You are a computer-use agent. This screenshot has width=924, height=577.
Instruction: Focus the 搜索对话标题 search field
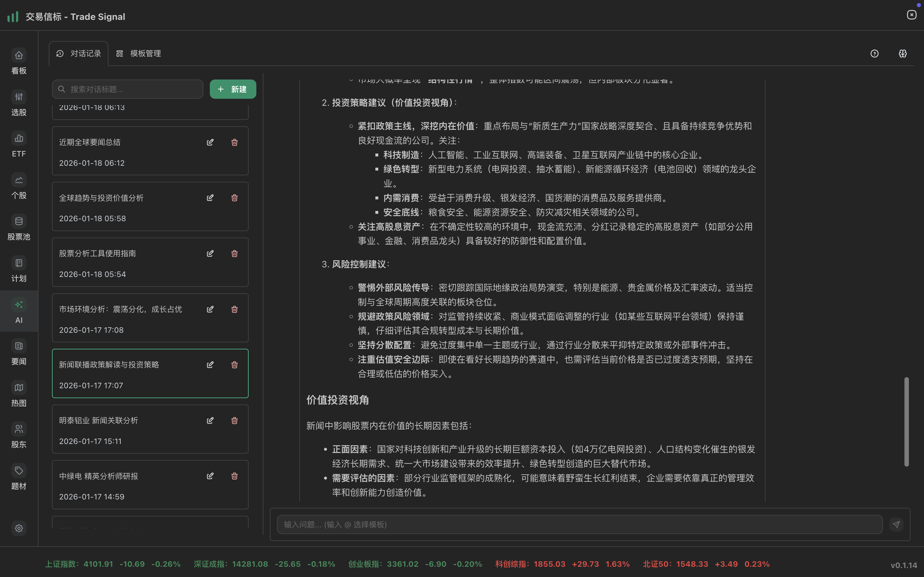coord(132,89)
